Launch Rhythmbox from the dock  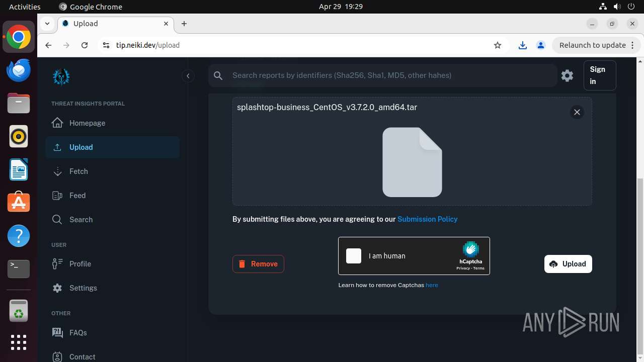[x=19, y=137]
